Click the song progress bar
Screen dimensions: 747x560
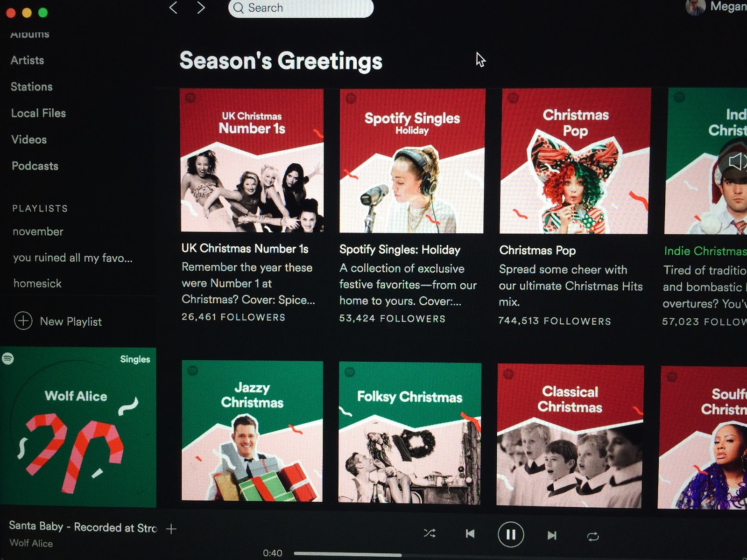pyautogui.click(x=520, y=554)
